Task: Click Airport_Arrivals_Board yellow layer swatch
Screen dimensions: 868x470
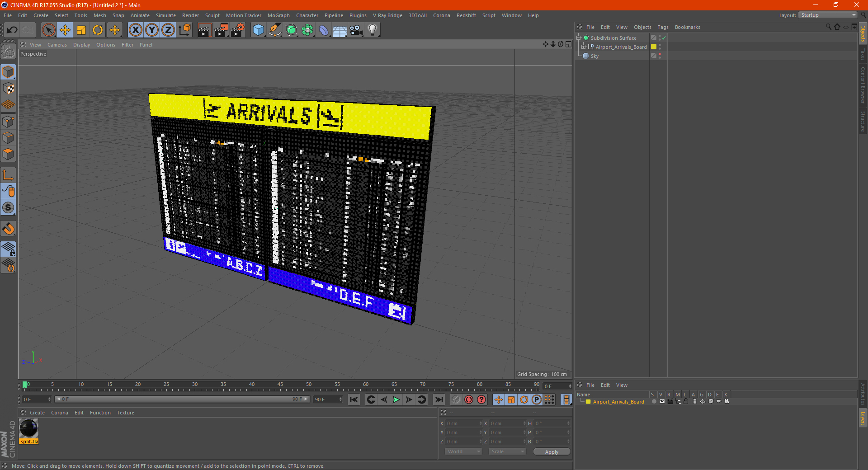Action: 654,47
